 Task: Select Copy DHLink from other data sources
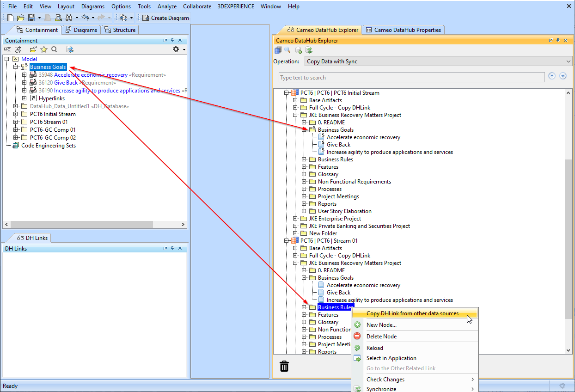412,313
